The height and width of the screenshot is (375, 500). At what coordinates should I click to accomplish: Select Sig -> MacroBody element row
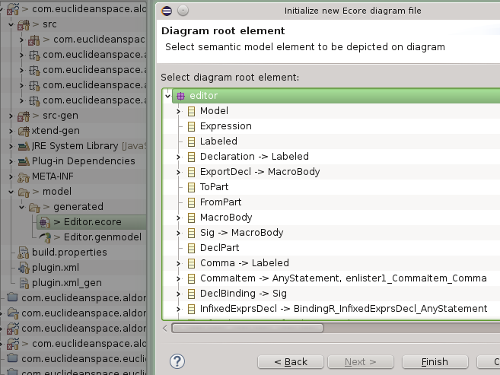click(x=331, y=233)
